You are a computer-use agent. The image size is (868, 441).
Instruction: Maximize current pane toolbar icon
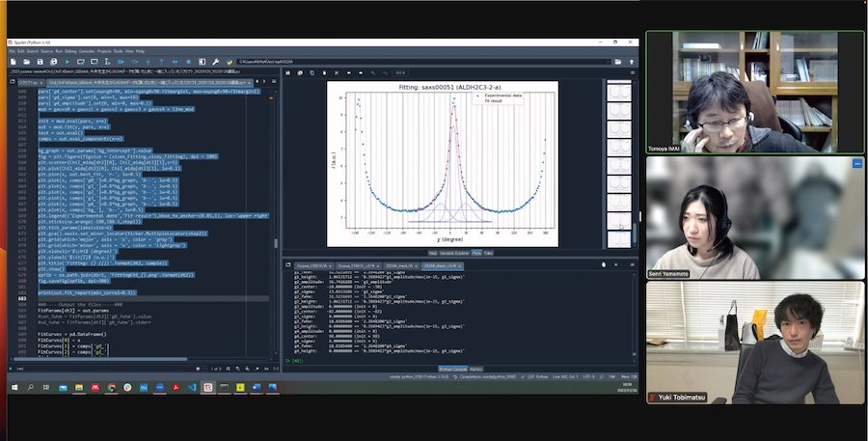[x=203, y=62]
